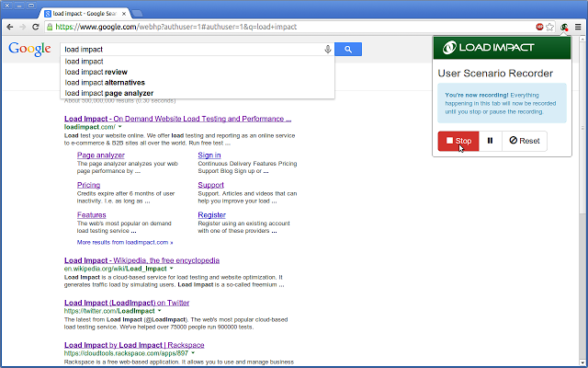Open the Page analyzer sitelink

click(x=101, y=155)
